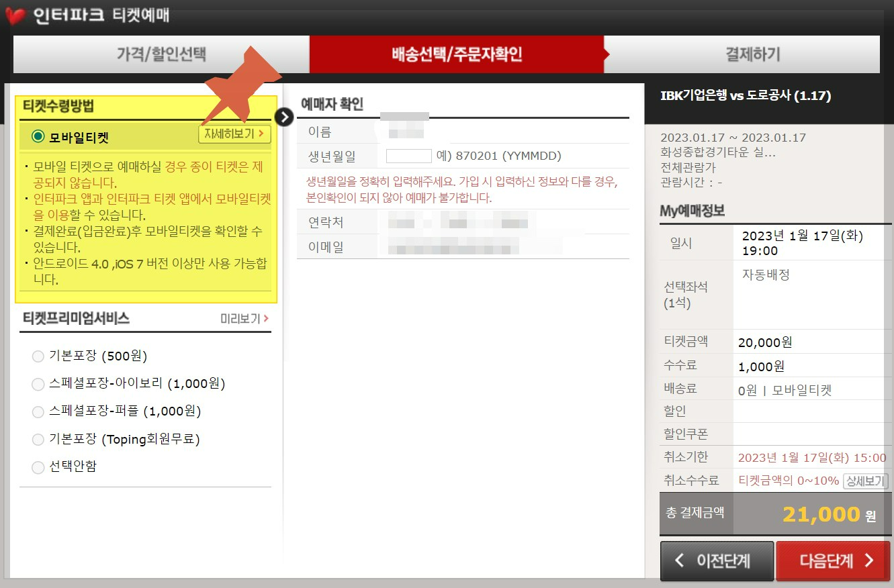Click the 티켓수령방법 heading
894x588 pixels.
click(58, 106)
